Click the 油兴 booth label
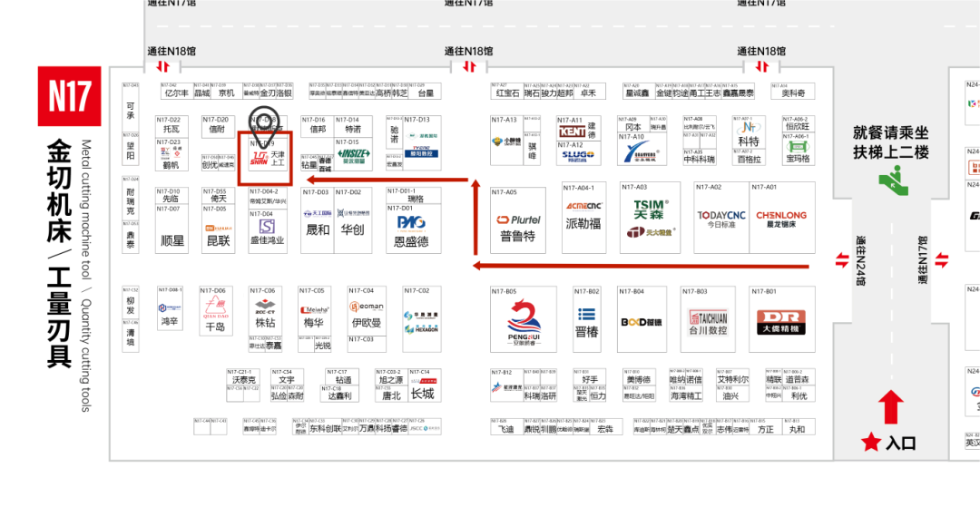Image resolution: width=980 pixels, height=507 pixels. (x=730, y=395)
